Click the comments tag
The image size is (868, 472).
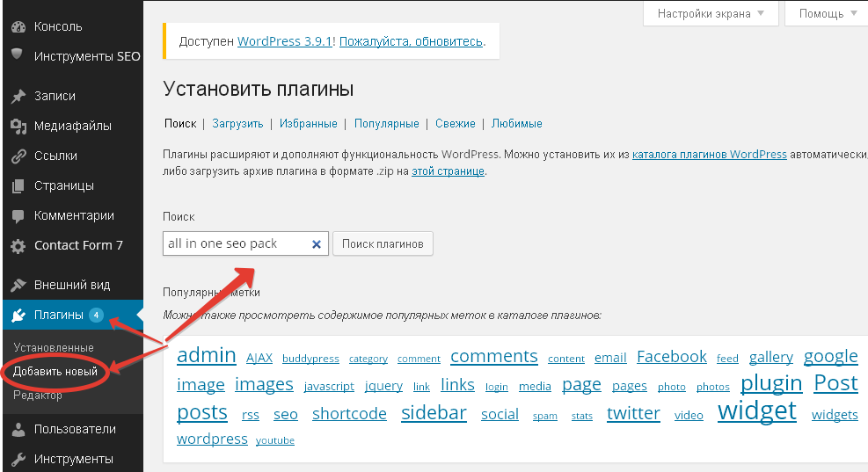point(493,356)
